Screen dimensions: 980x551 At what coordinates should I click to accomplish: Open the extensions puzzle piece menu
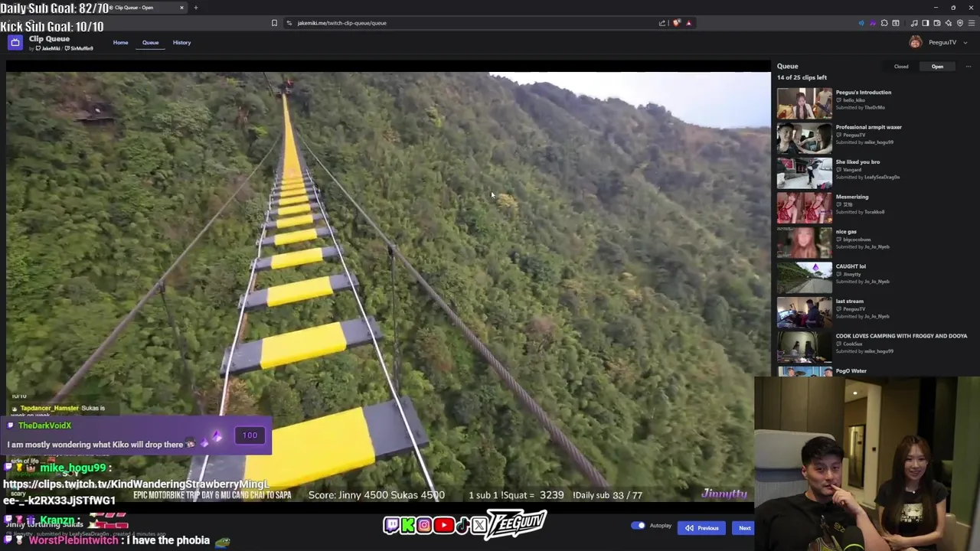coord(884,23)
